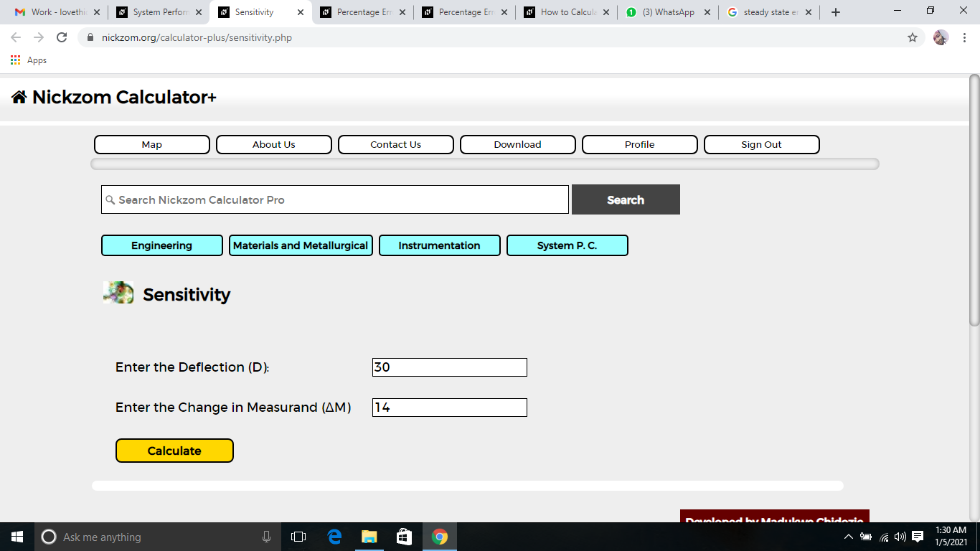The width and height of the screenshot is (980, 551).
Task: Open the Apps shortcut icon
Action: point(16,60)
